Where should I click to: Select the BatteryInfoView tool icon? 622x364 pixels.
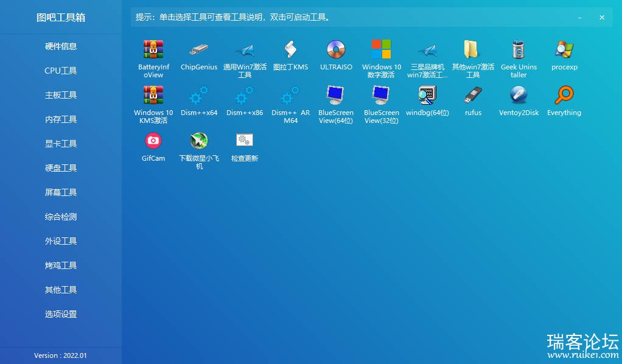[153, 49]
